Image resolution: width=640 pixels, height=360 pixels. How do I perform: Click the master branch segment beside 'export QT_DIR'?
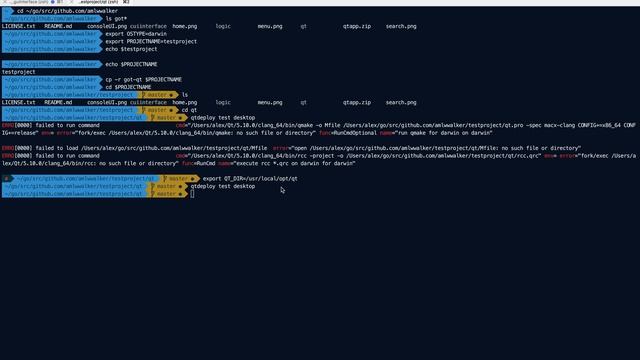[x=179, y=179]
